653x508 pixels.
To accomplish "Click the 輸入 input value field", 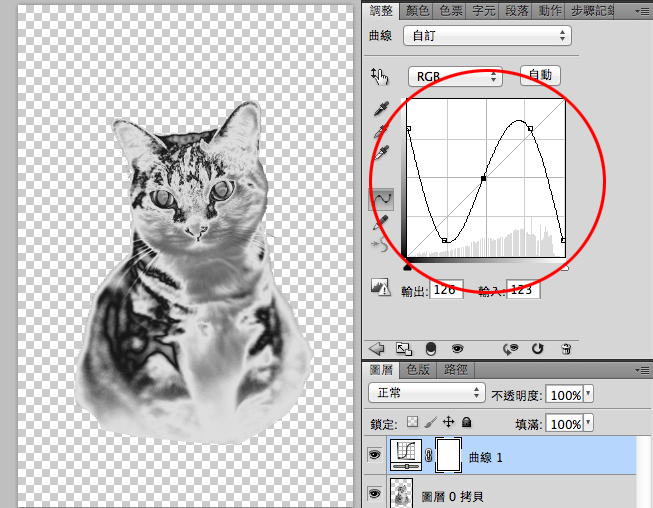I will (523, 289).
